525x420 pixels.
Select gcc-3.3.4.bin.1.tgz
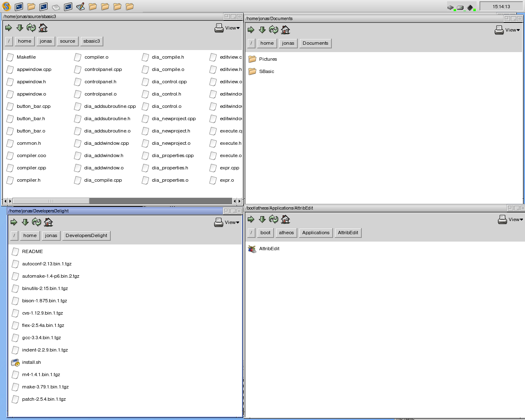[x=37, y=338]
